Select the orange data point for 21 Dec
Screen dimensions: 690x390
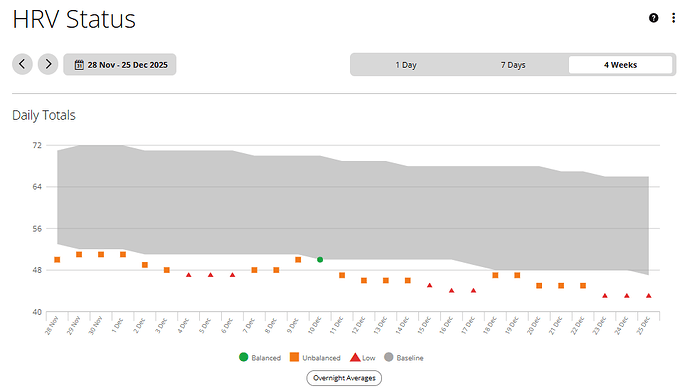click(x=561, y=286)
